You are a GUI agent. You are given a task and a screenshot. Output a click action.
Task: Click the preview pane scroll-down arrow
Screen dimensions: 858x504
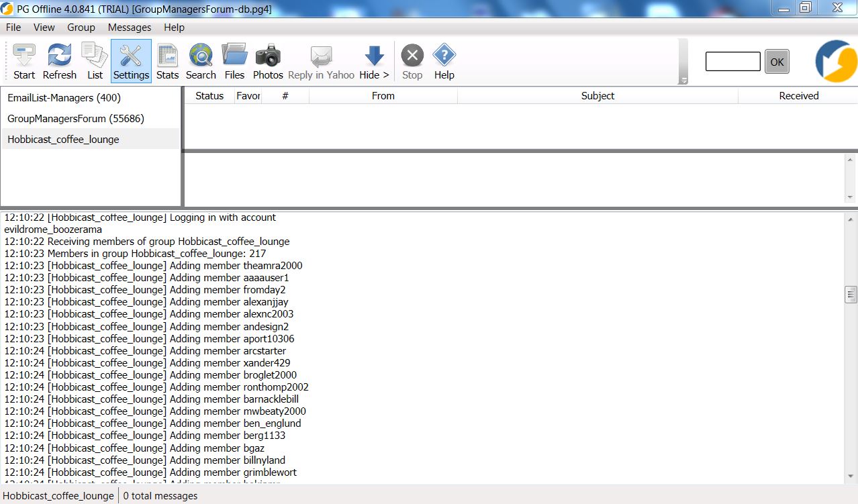(x=851, y=197)
